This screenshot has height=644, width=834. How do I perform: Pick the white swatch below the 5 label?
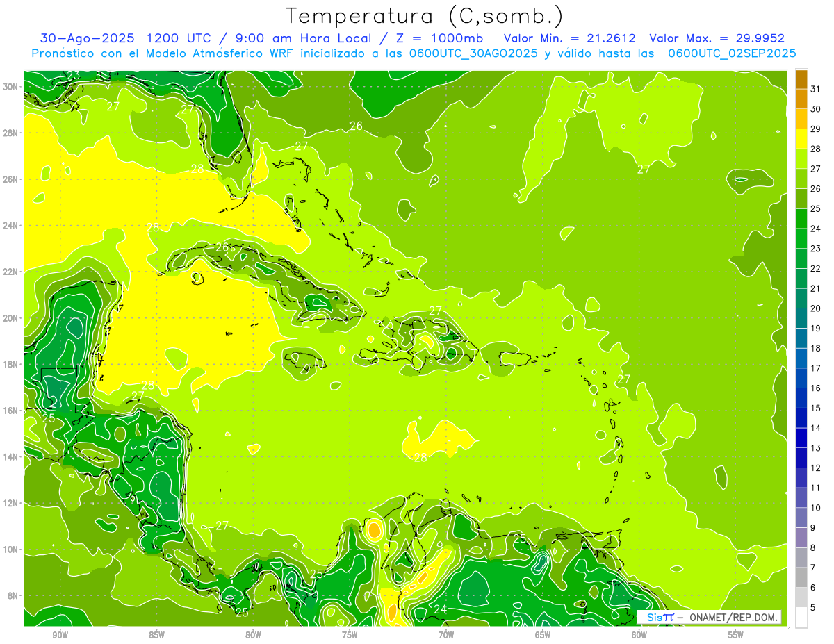tap(801, 618)
